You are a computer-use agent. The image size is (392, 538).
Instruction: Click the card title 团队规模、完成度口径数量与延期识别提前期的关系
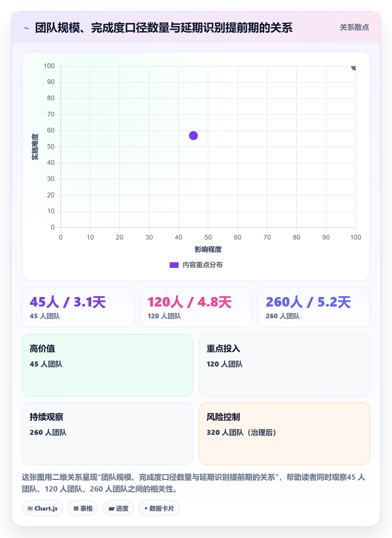tap(164, 28)
